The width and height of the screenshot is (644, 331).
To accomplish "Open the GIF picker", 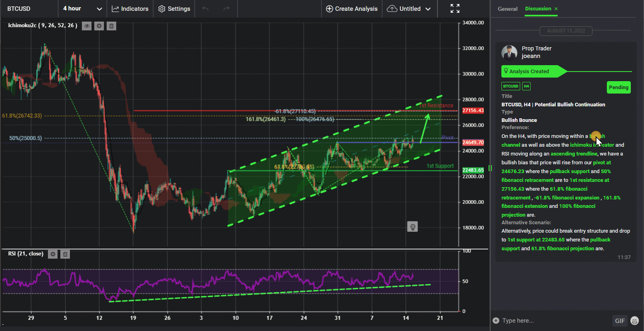I will [620, 321].
